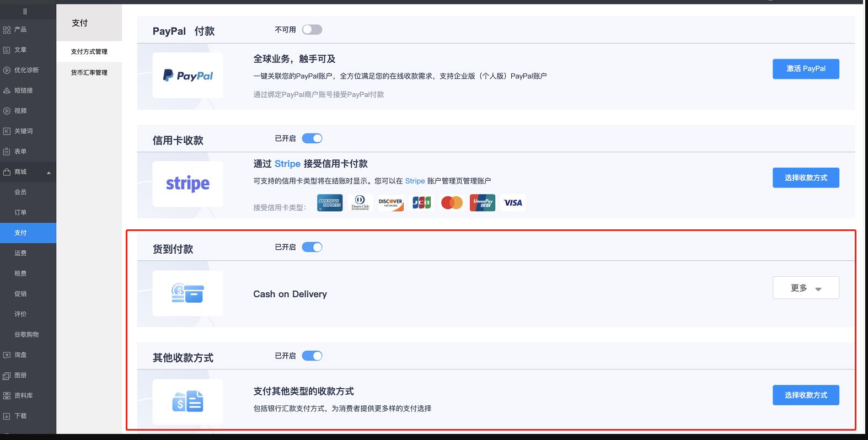Click the Cash on Delivery icon
This screenshot has height=440, width=868.
(187, 293)
